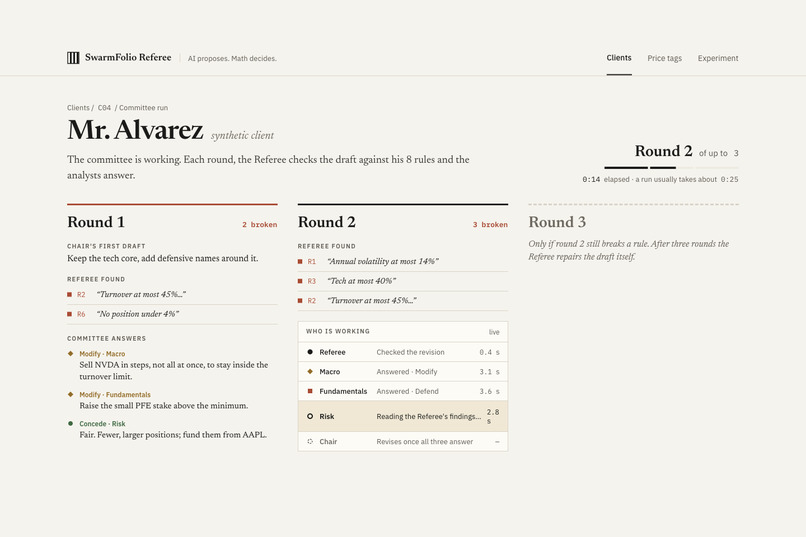This screenshot has height=537, width=806.
Task: Click the red square beside Round 1 R2
Action: click(69, 294)
